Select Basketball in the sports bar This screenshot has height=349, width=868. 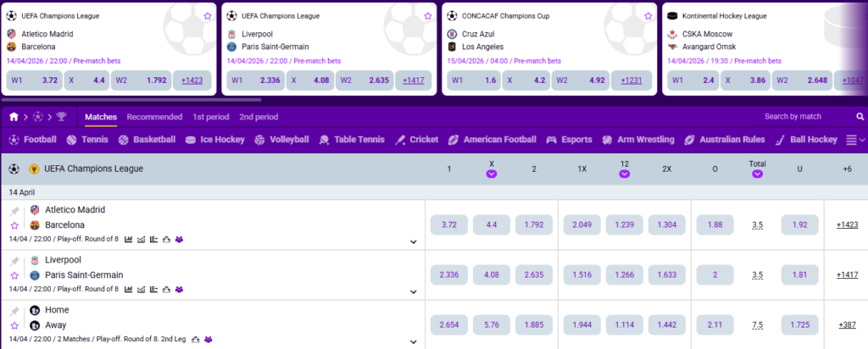tap(147, 140)
